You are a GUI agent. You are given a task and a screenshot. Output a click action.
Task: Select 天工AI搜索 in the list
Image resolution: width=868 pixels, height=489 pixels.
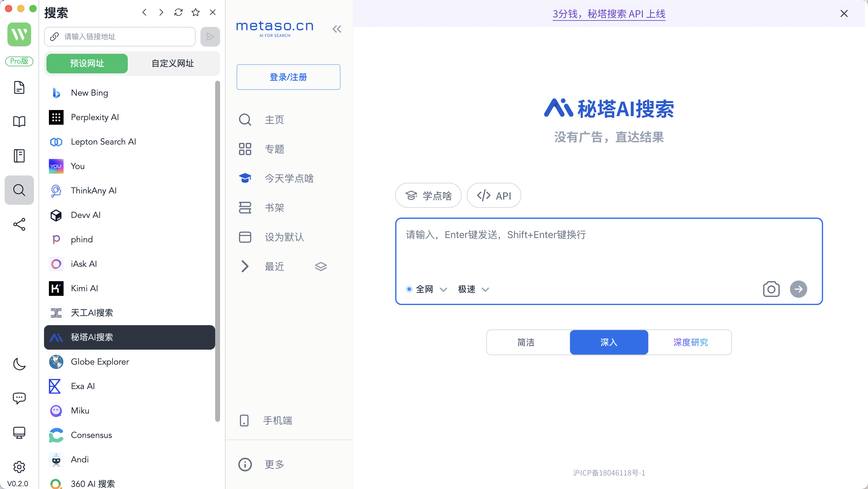tap(129, 313)
